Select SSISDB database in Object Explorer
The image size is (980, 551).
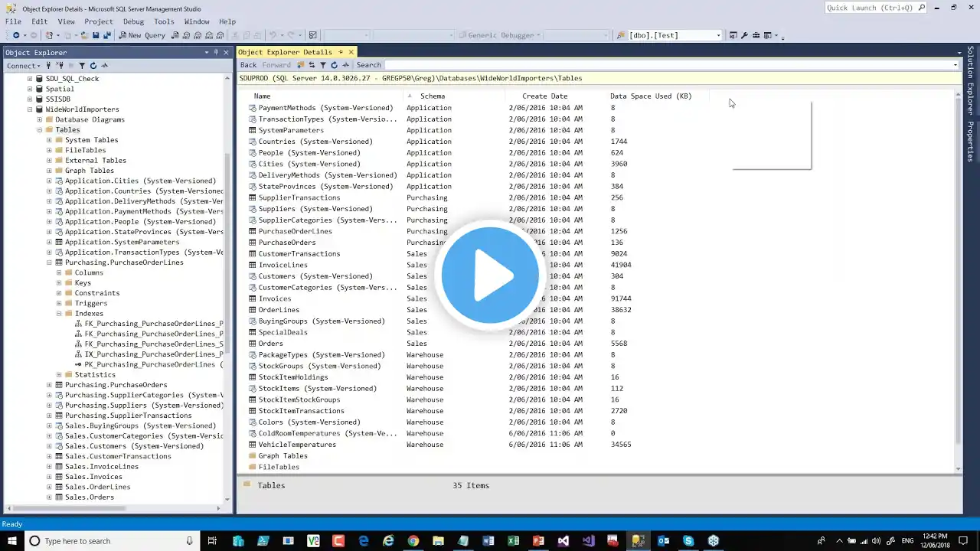point(57,99)
